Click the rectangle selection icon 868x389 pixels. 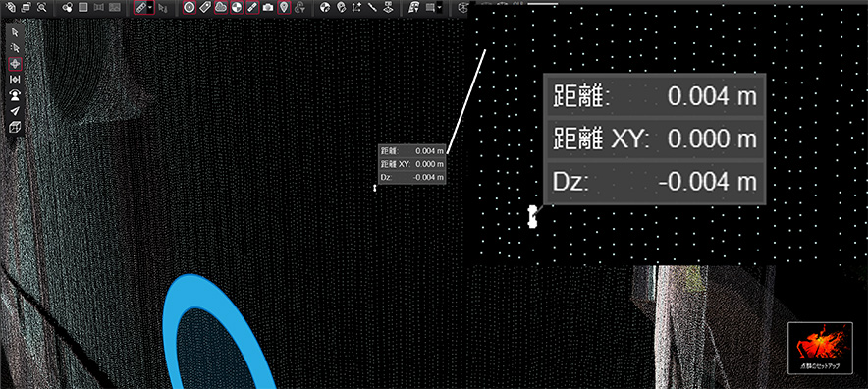[429, 8]
